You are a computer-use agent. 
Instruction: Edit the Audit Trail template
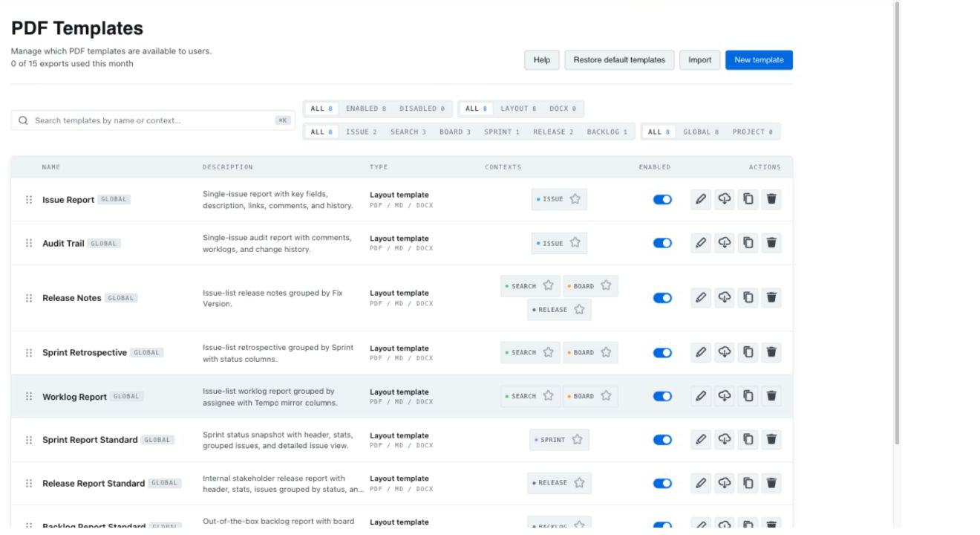(x=701, y=243)
